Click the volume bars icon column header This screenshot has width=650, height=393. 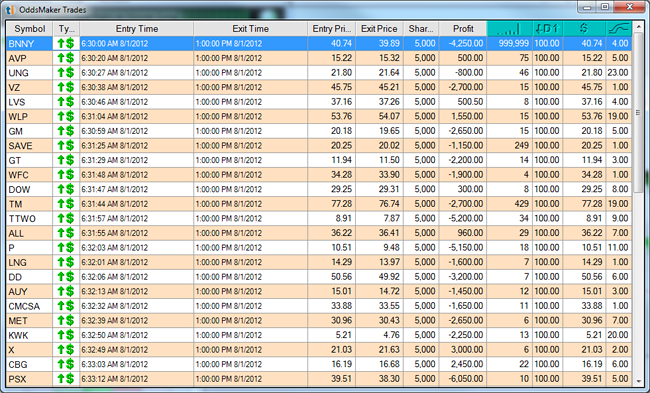pos(509,29)
